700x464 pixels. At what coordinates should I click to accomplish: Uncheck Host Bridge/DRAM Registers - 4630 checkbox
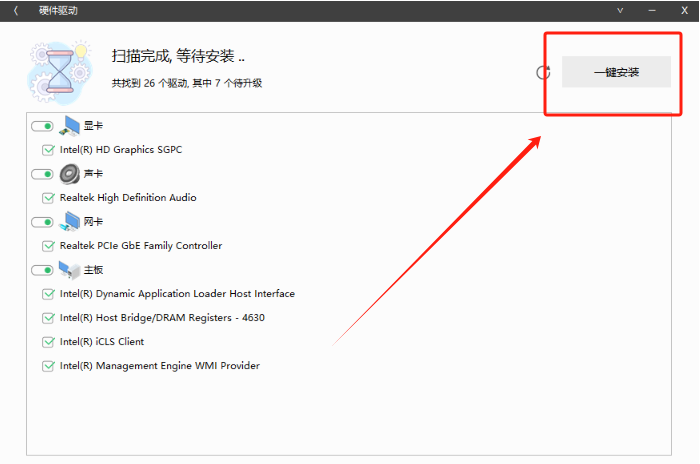pyautogui.click(x=48, y=318)
